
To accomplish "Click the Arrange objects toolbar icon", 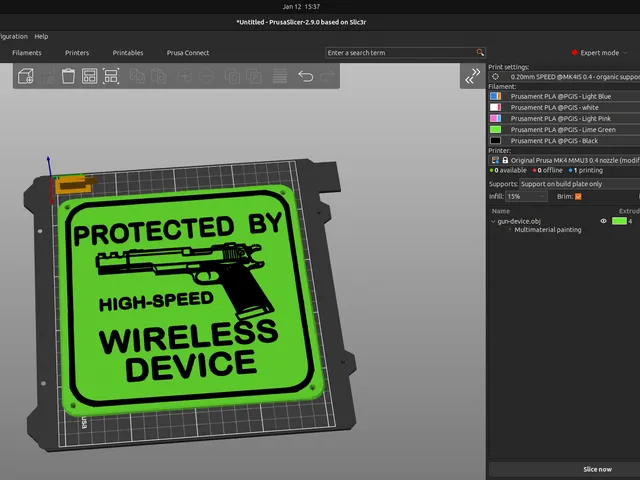I will click(x=111, y=76).
